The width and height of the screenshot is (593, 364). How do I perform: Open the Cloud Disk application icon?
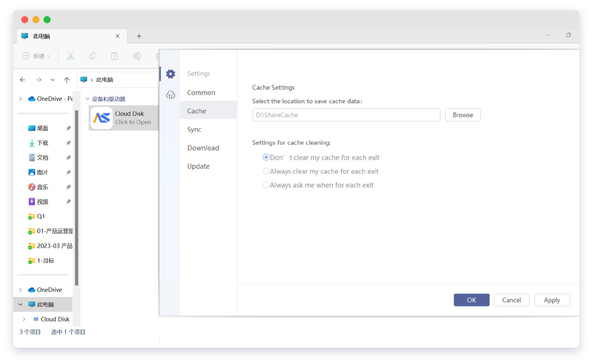101,118
